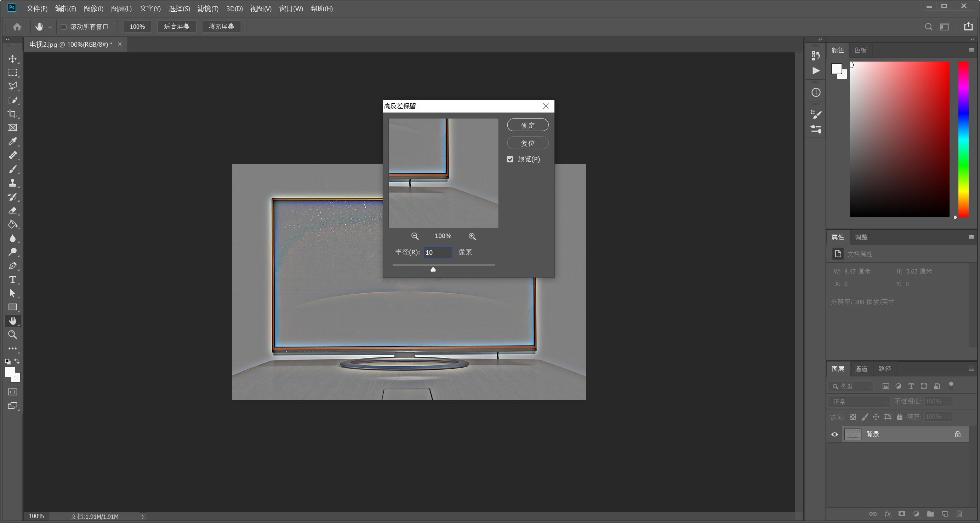Screen dimensions: 980x523
Task: Click the share icon at top right
Action: click(x=968, y=26)
